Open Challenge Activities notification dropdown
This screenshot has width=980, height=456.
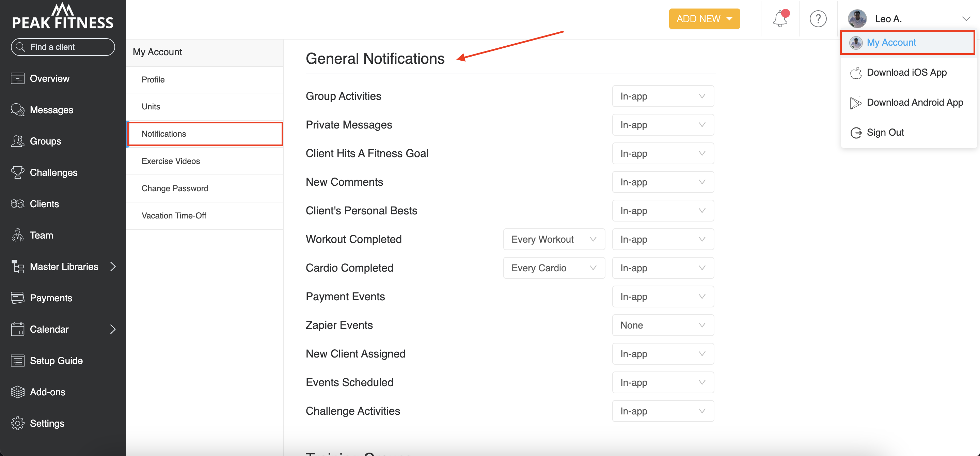[x=663, y=411]
